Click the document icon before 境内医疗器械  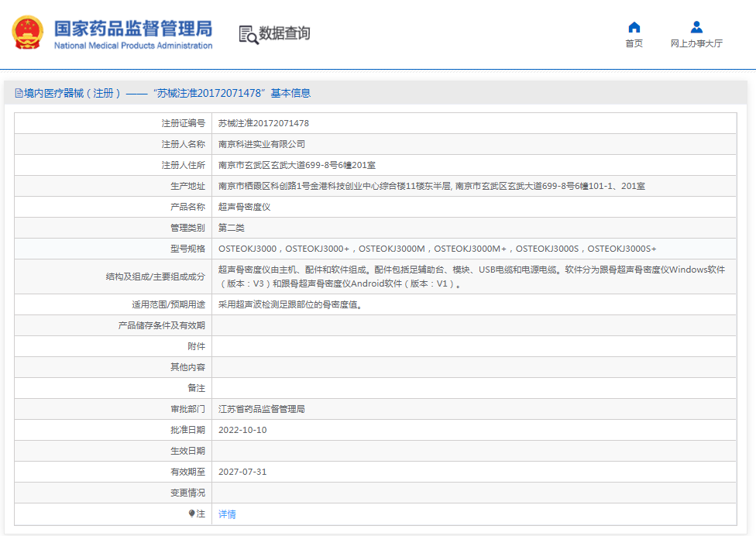pos(19,94)
